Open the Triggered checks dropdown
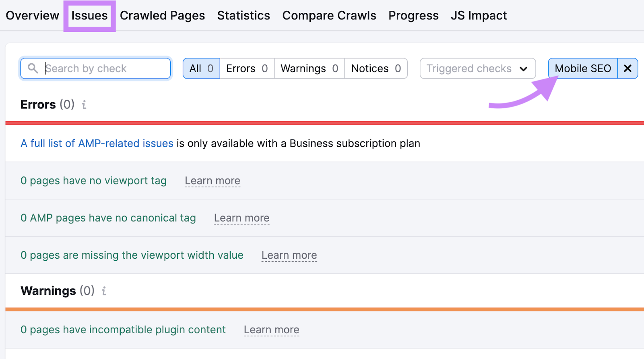Viewport: 644px width, 359px height. pyautogui.click(x=477, y=68)
